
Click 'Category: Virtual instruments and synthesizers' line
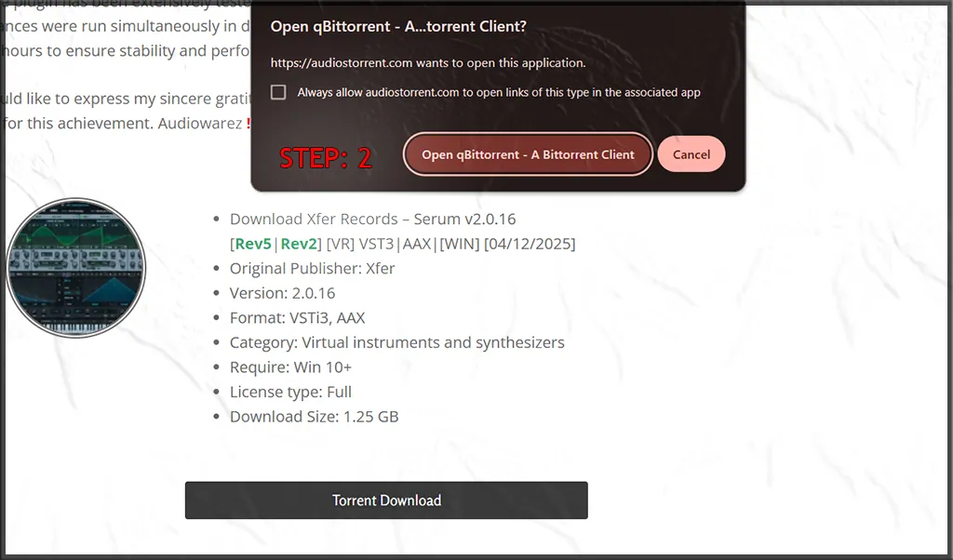(396, 342)
